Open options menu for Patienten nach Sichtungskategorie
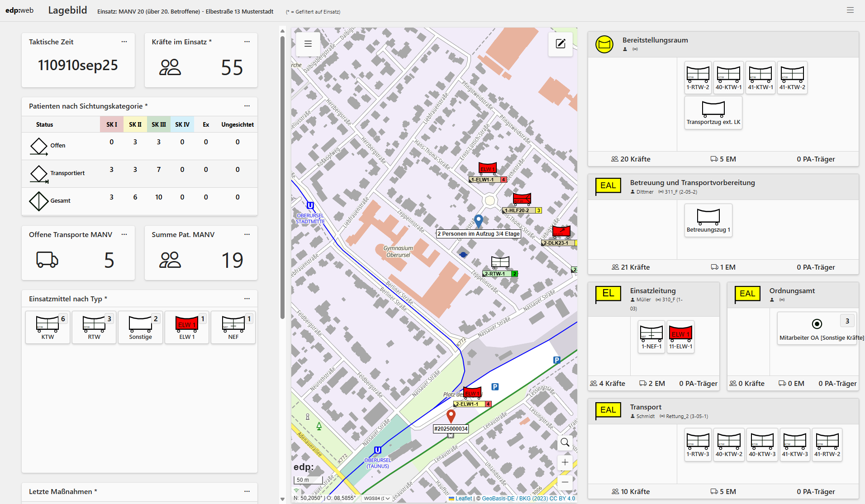The image size is (865, 504). click(x=247, y=106)
